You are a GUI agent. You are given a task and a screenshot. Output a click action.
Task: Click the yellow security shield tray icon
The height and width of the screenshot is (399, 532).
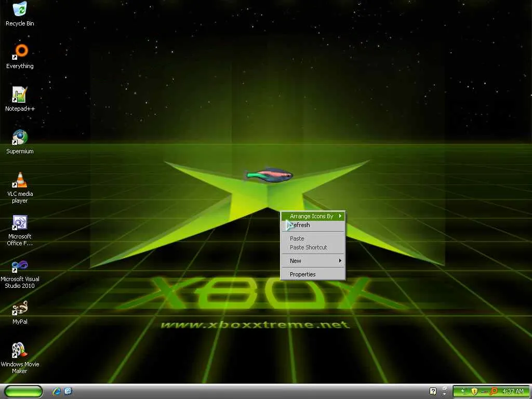[x=474, y=391]
